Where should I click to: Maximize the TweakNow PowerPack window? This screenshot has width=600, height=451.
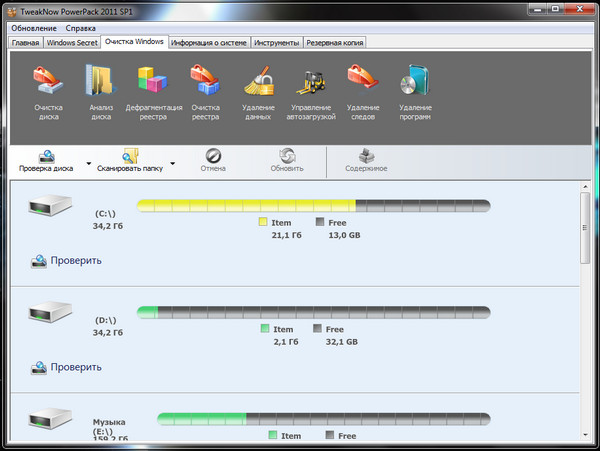pos(555,9)
